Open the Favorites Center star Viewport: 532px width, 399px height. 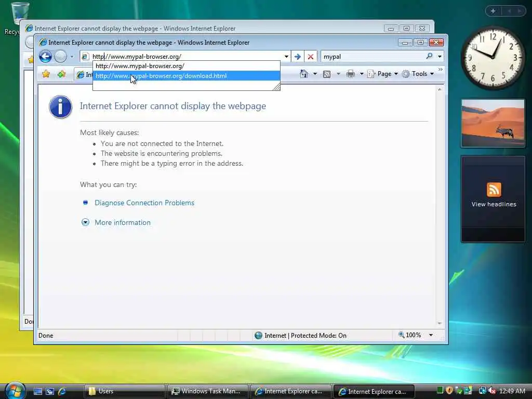(46, 74)
